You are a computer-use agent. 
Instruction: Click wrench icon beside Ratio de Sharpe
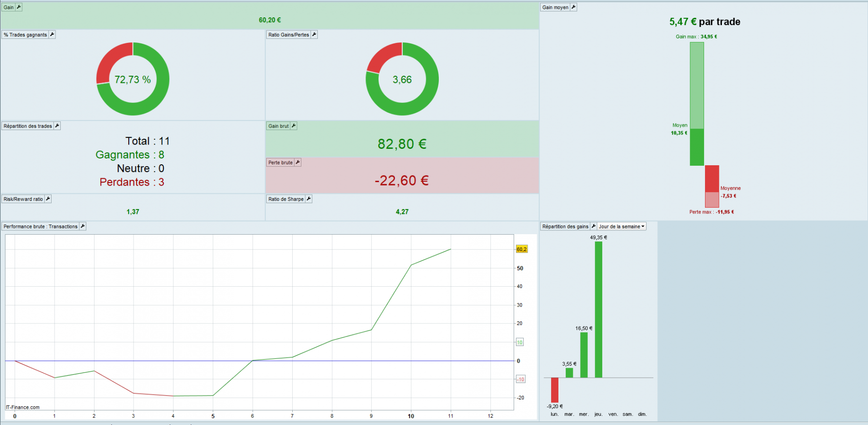click(x=309, y=199)
